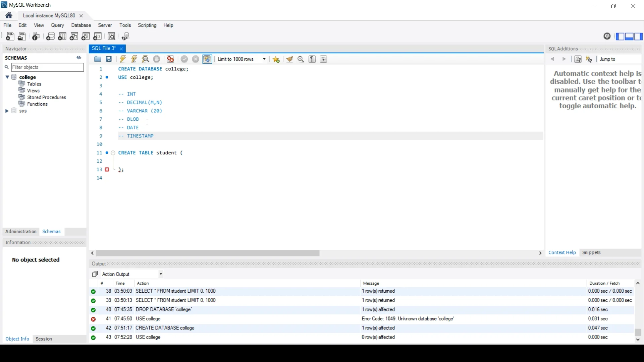Image resolution: width=644 pixels, height=362 pixels.
Task: Save the SQL script to file
Action: pyautogui.click(x=108, y=59)
